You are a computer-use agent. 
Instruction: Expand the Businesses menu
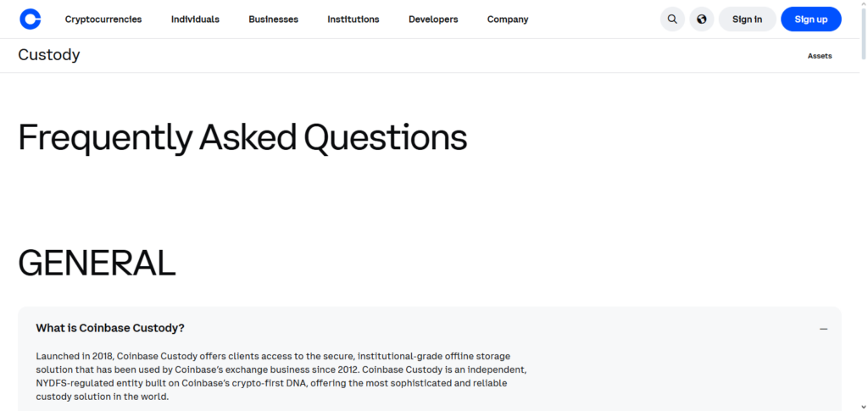click(x=273, y=19)
